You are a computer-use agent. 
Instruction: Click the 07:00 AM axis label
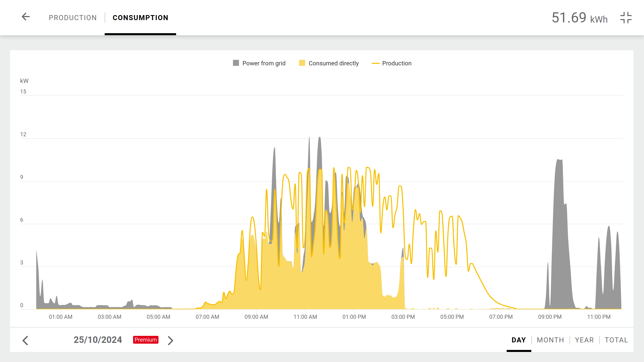[x=207, y=317]
